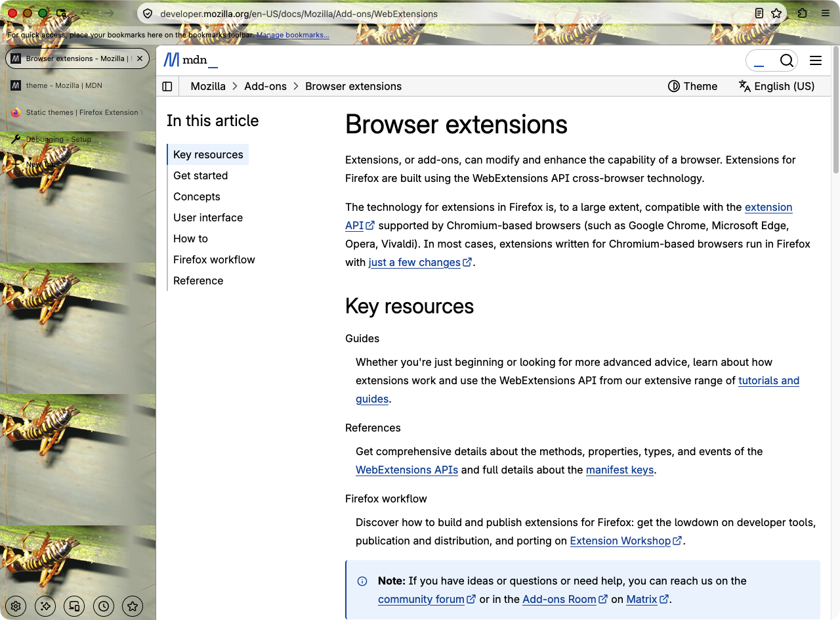Open Firefox View icon beside window controls
The width and height of the screenshot is (840, 620).
point(62,13)
